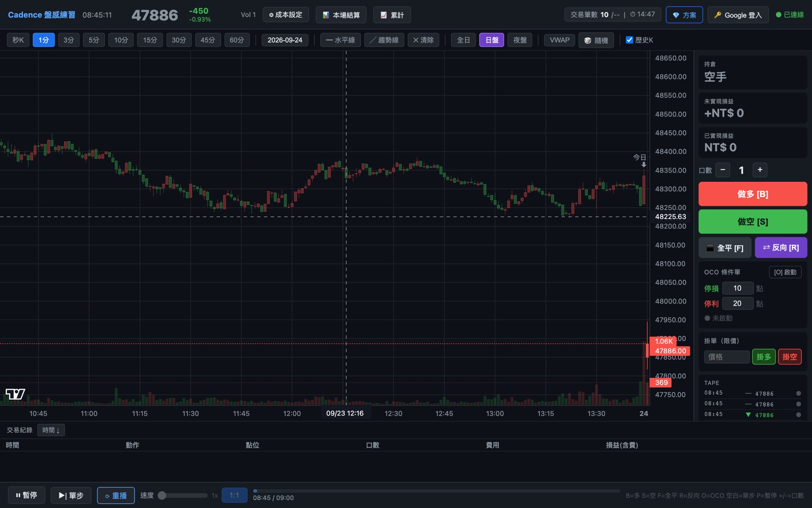Pick a 隨機 random day
This screenshot has height=508, width=812.
click(596, 40)
